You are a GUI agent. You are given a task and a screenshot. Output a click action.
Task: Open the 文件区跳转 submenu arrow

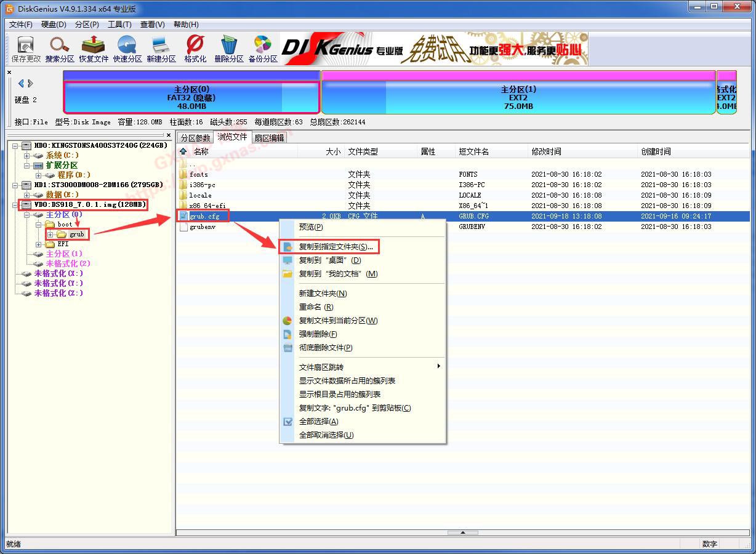point(438,366)
